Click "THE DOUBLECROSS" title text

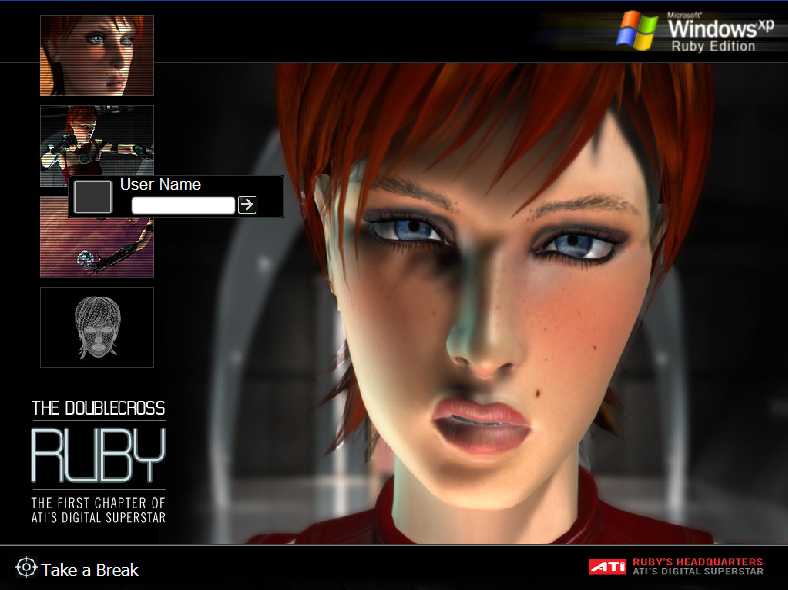point(98,408)
